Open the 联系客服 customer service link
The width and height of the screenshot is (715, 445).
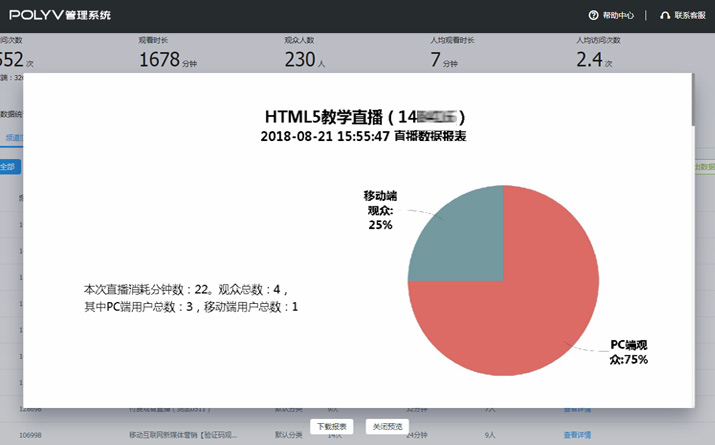point(690,15)
